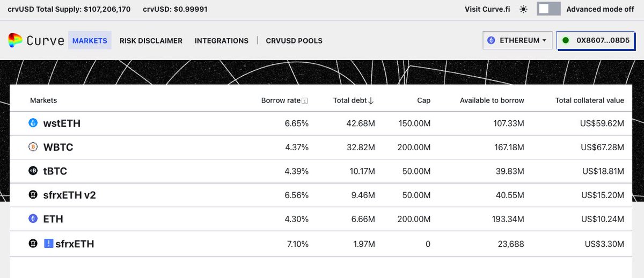Click the 167.18M available to borrow value
Viewport: 644px width, 278px height.
pyautogui.click(x=508, y=147)
